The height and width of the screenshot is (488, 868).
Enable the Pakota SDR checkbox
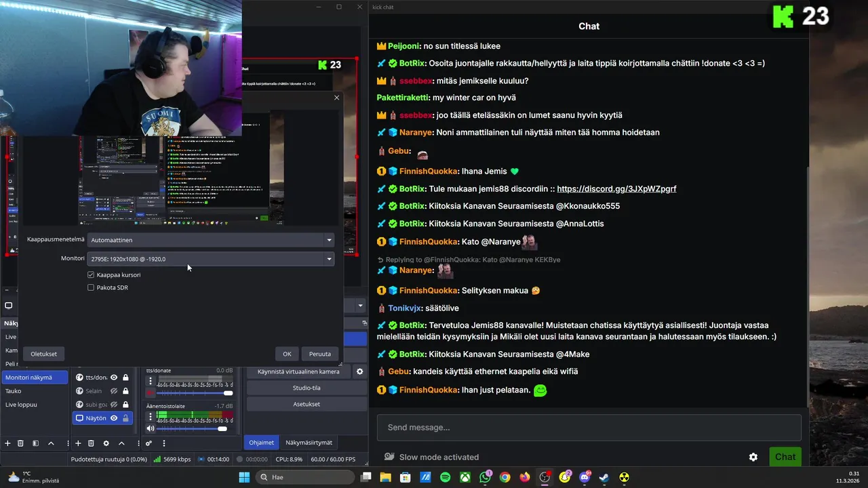[91, 287]
